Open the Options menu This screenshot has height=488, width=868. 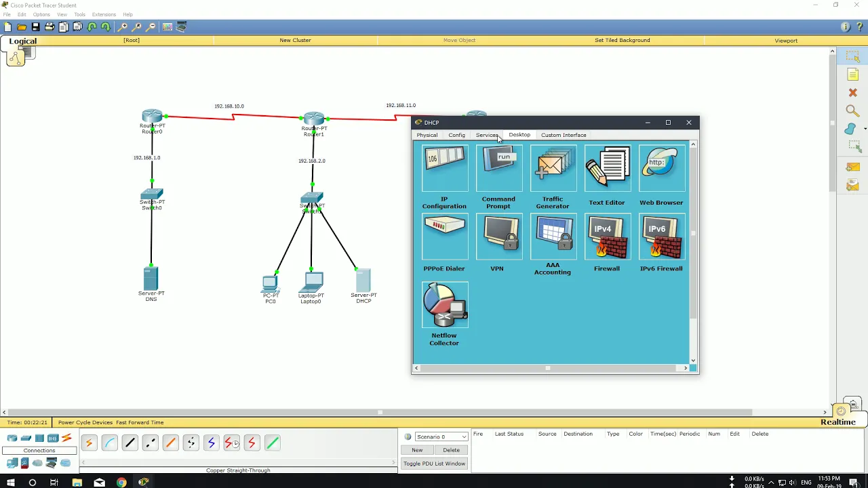pos(41,14)
